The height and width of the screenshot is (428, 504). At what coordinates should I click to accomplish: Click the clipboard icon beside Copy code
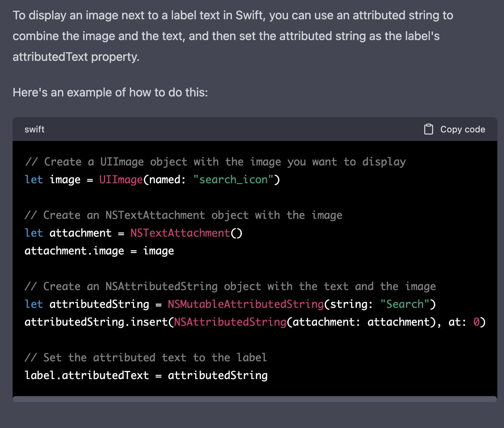pos(429,129)
